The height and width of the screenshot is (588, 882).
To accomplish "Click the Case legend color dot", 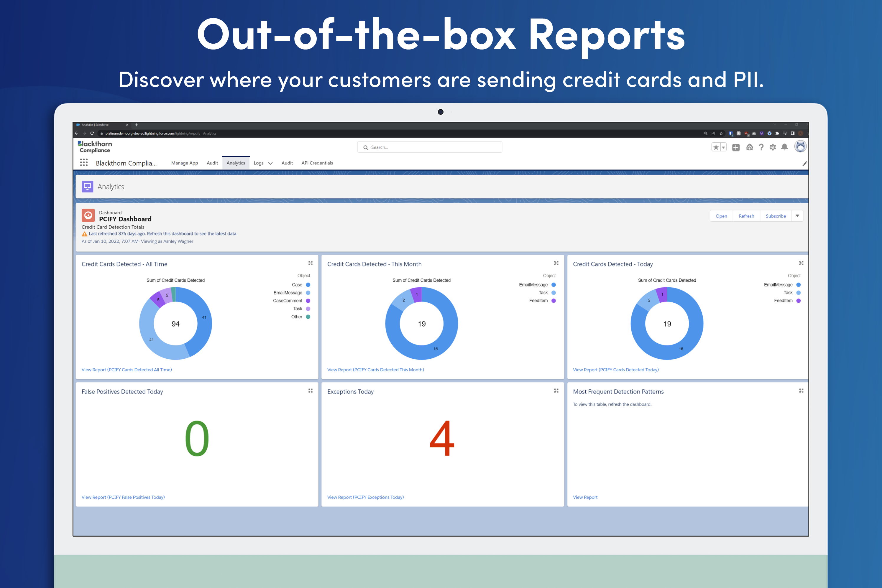I will point(308,285).
